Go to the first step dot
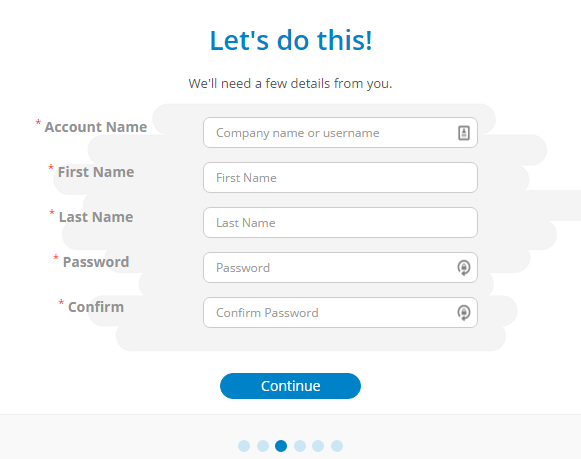Screen dimensions: 581x459 (x=244, y=446)
